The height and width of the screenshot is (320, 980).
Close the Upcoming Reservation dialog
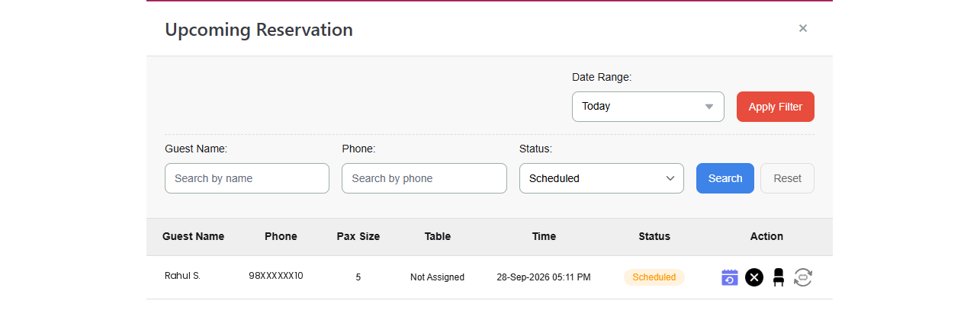click(x=803, y=28)
